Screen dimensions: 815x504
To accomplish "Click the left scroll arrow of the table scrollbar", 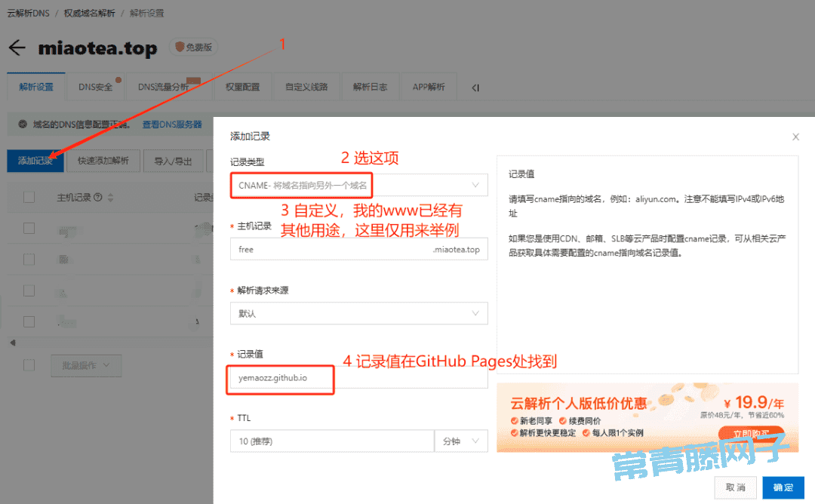I will pyautogui.click(x=13, y=343).
